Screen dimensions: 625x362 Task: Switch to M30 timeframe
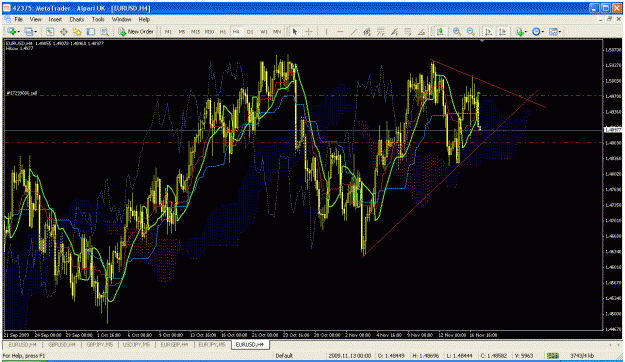pyautogui.click(x=209, y=31)
